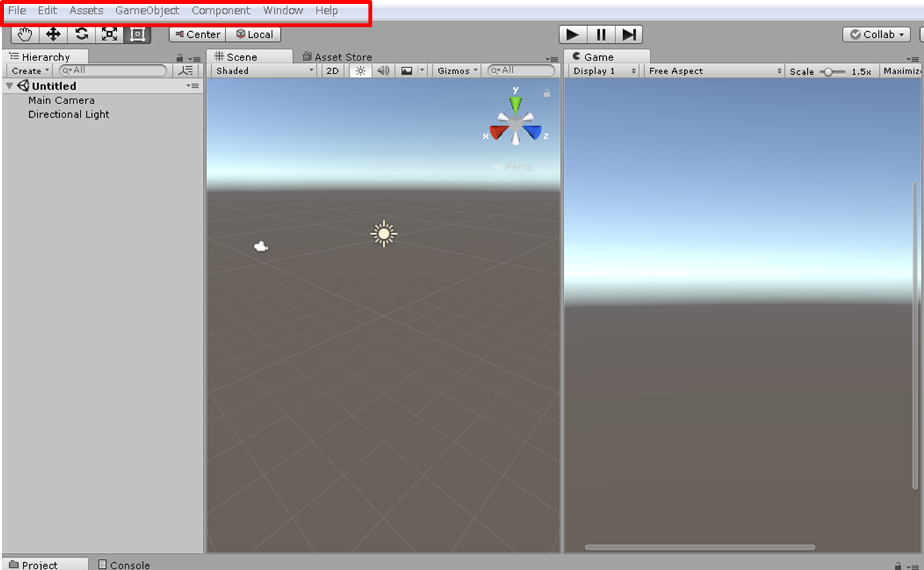Click the Directional Light sun gizmo in Scene
The height and width of the screenshot is (570, 924).
[x=383, y=233]
